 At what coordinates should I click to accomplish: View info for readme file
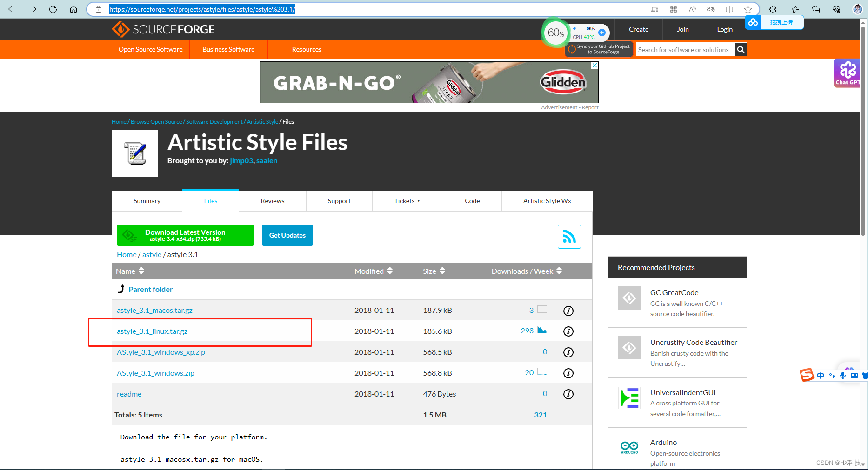pyautogui.click(x=568, y=394)
